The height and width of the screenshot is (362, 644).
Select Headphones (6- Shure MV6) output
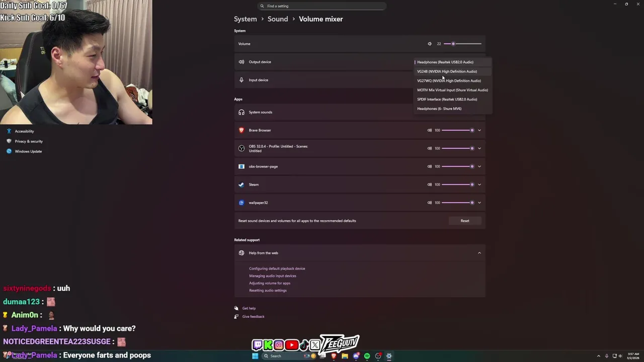point(452,109)
